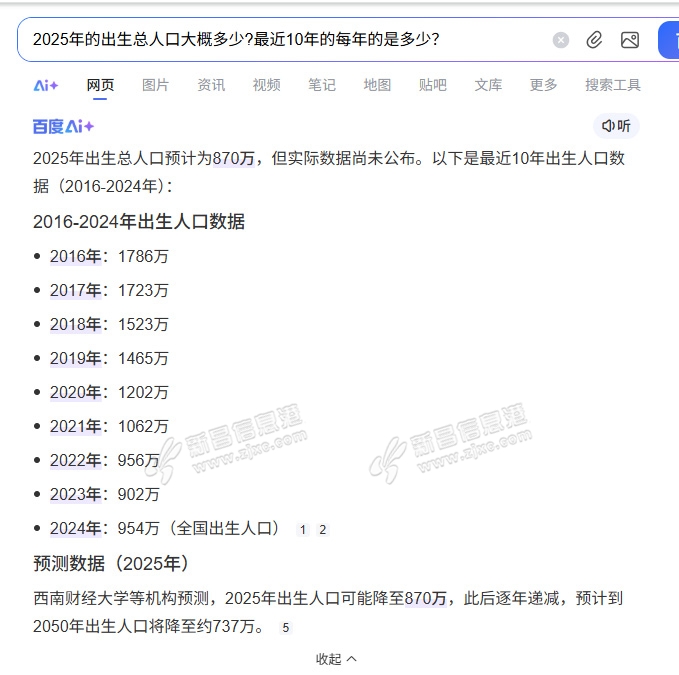
Task: Open the 地图 tab
Action: [x=377, y=85]
